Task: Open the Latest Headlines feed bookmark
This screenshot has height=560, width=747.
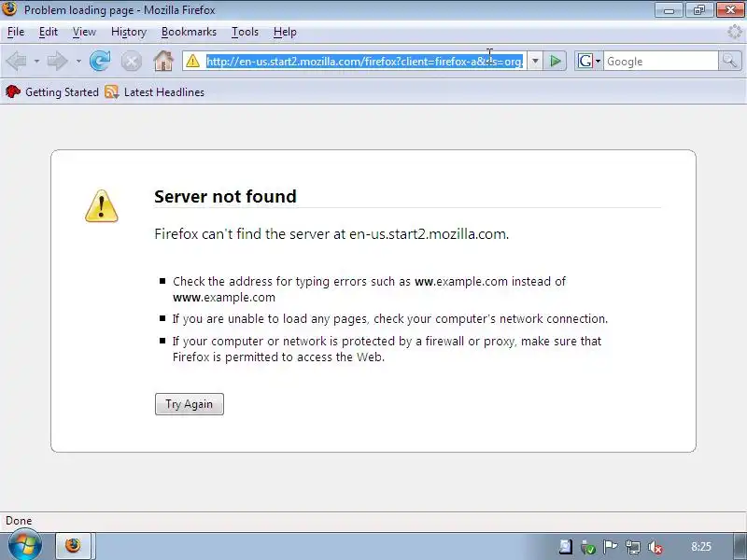Action: tap(154, 91)
